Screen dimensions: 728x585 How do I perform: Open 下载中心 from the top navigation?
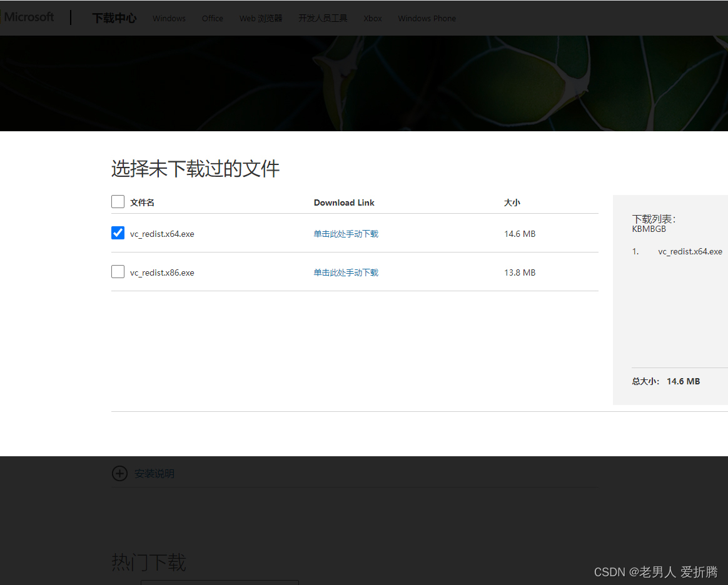click(114, 18)
